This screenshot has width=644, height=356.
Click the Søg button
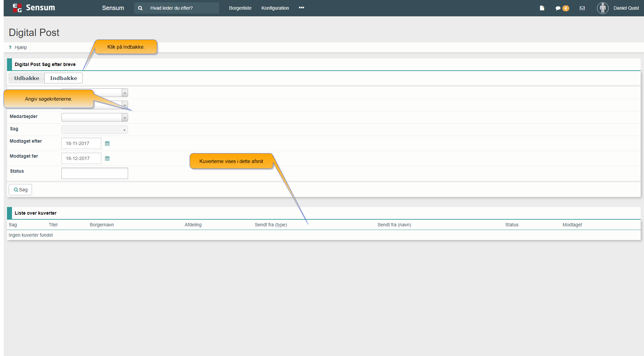(x=20, y=190)
